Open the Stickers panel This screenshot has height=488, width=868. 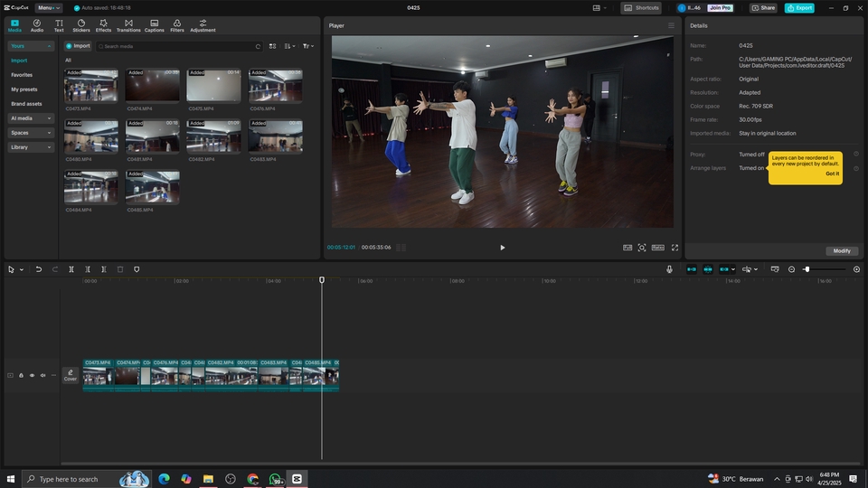[x=81, y=25]
